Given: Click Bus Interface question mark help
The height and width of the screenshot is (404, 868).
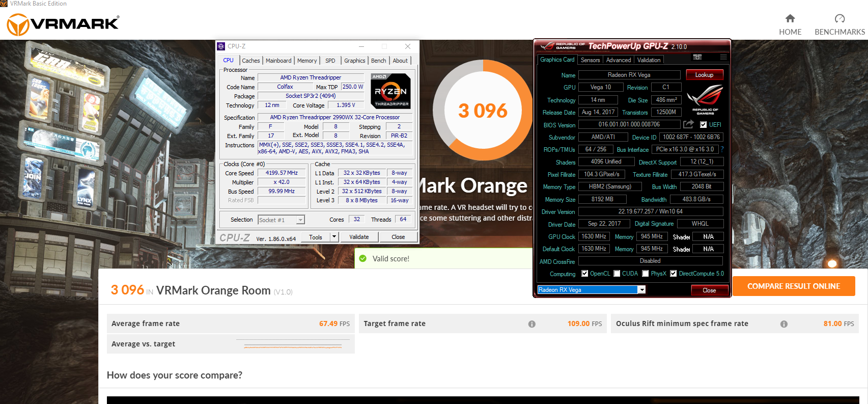Looking at the screenshot, I should point(722,149).
